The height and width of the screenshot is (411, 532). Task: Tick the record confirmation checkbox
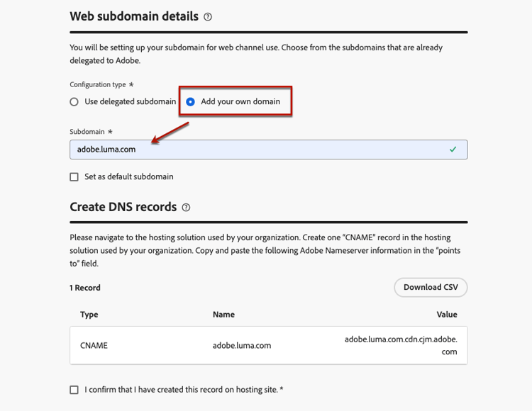(74, 390)
